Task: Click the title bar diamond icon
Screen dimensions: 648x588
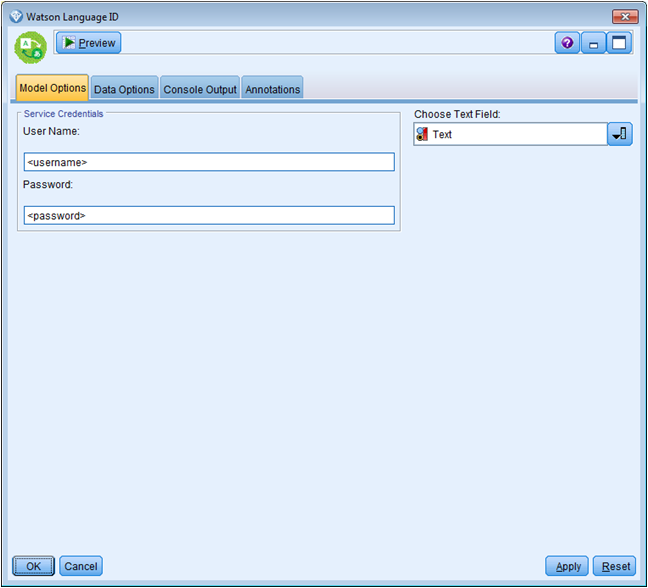Action: click(x=16, y=17)
